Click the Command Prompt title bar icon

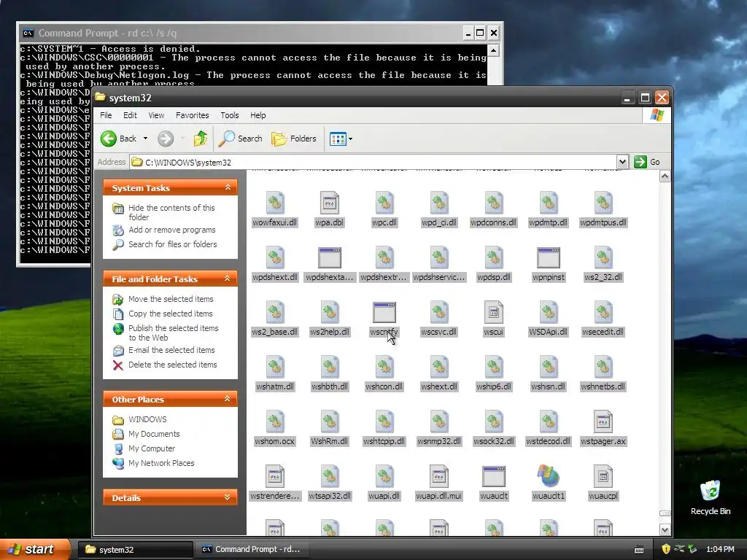28,33
